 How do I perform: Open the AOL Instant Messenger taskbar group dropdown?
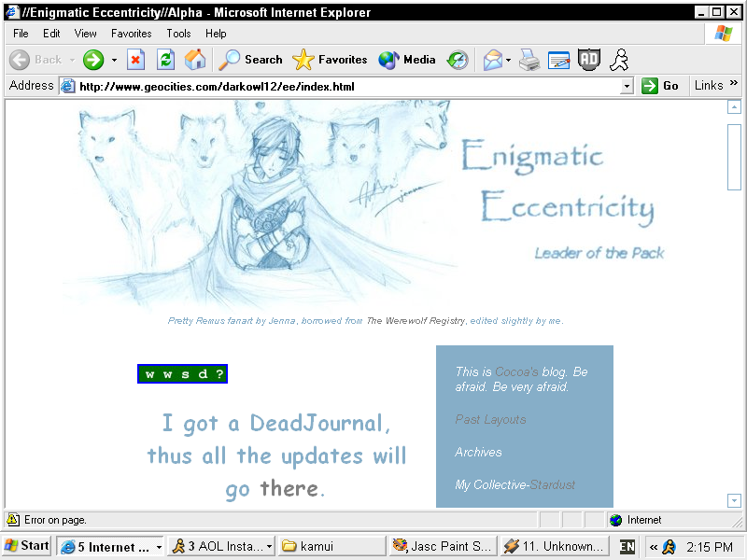(x=269, y=547)
